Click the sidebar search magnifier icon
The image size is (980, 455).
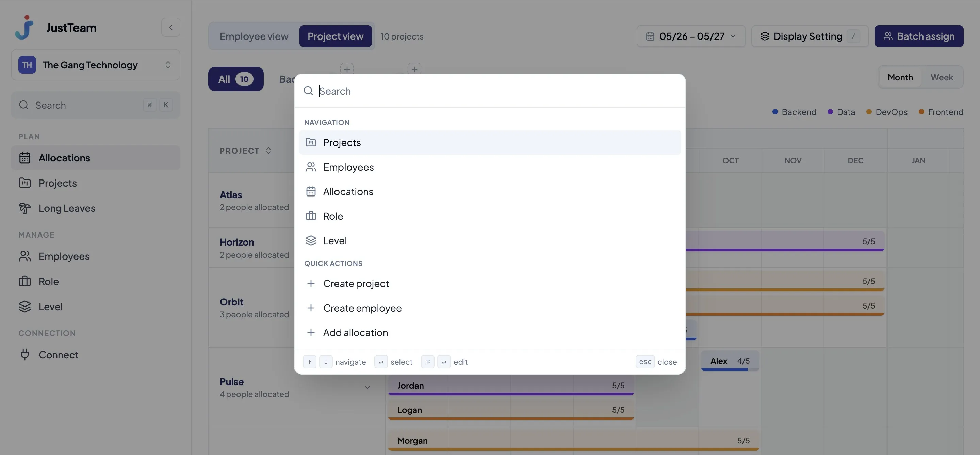pos(24,105)
